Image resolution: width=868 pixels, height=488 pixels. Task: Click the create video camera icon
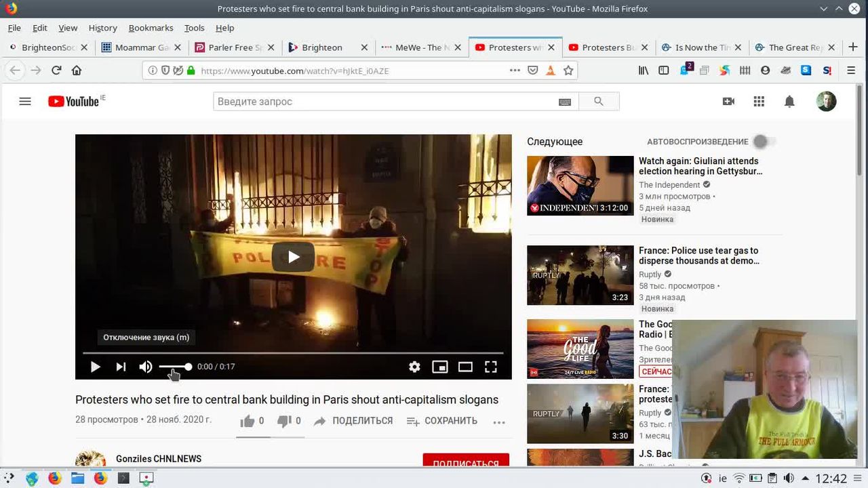click(728, 102)
